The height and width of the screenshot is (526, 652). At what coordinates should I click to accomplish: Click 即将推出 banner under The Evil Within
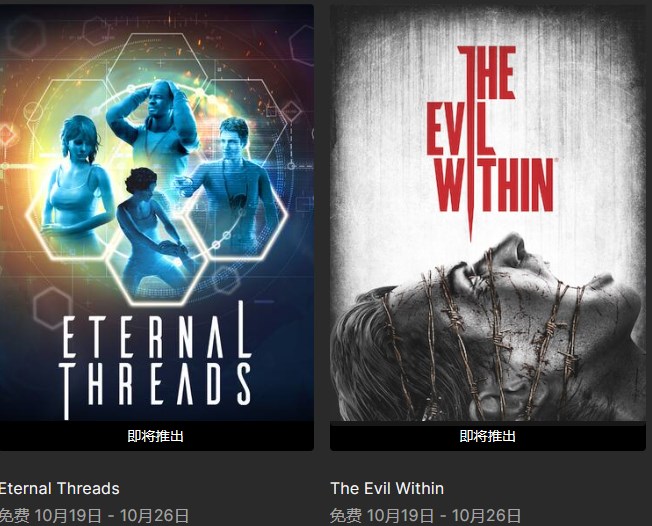point(488,436)
